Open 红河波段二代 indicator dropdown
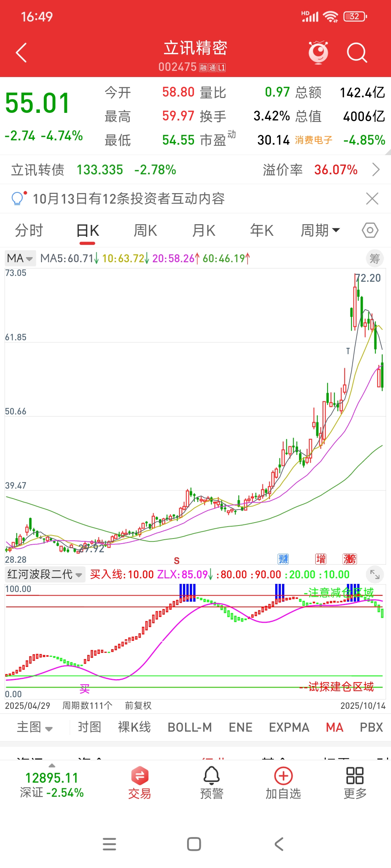Image resolution: width=391 pixels, height=868 pixels. pyautogui.click(x=45, y=574)
